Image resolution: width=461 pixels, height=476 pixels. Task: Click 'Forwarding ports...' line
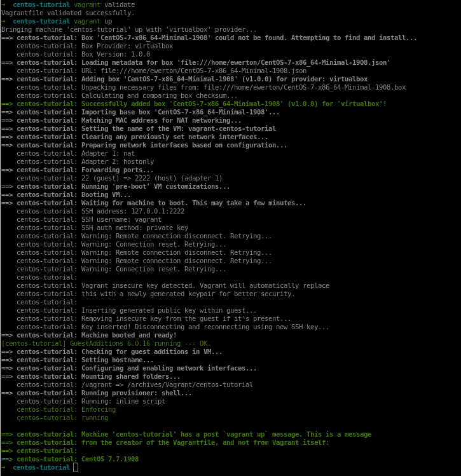pyautogui.click(x=77, y=170)
